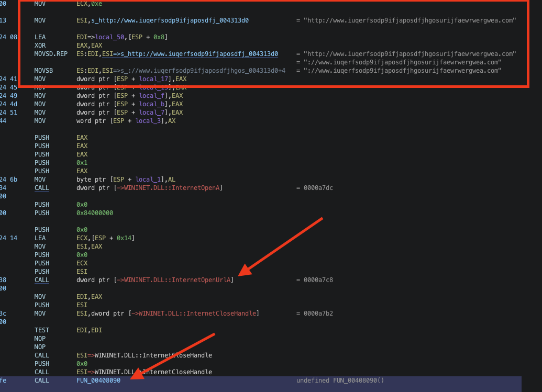Click the PUSH 0x84000000 flags operand
Screen dimensions: 542x392
coord(95,213)
